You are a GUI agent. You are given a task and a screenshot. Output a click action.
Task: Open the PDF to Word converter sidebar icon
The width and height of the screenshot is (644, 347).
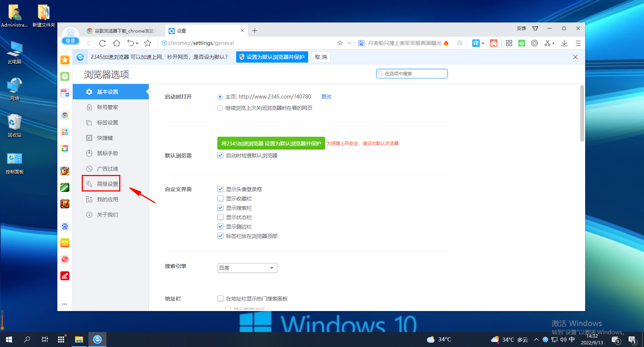pos(65,93)
